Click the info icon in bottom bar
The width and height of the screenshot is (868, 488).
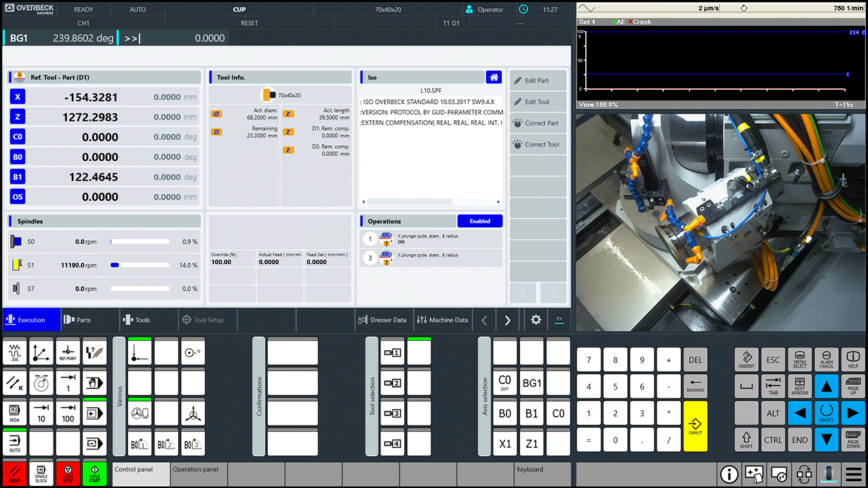click(729, 474)
